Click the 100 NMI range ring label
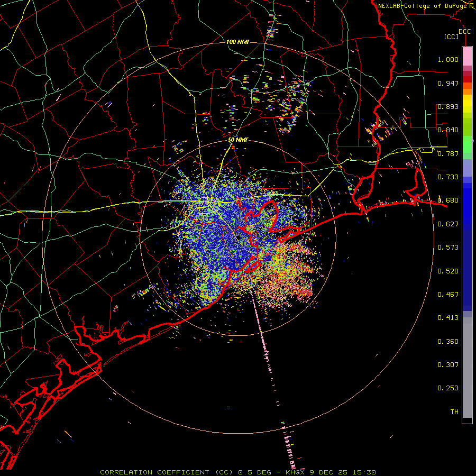Viewport: 476px width, 476px height. tap(237, 42)
